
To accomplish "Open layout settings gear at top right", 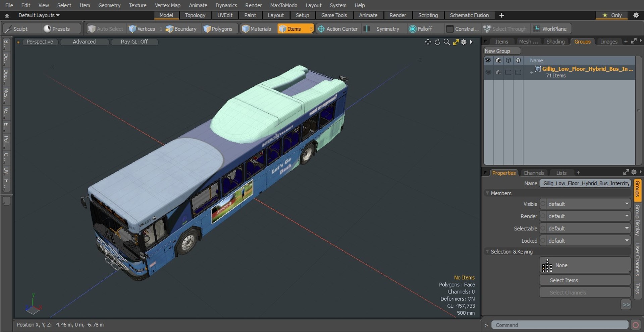I will click(x=636, y=15).
